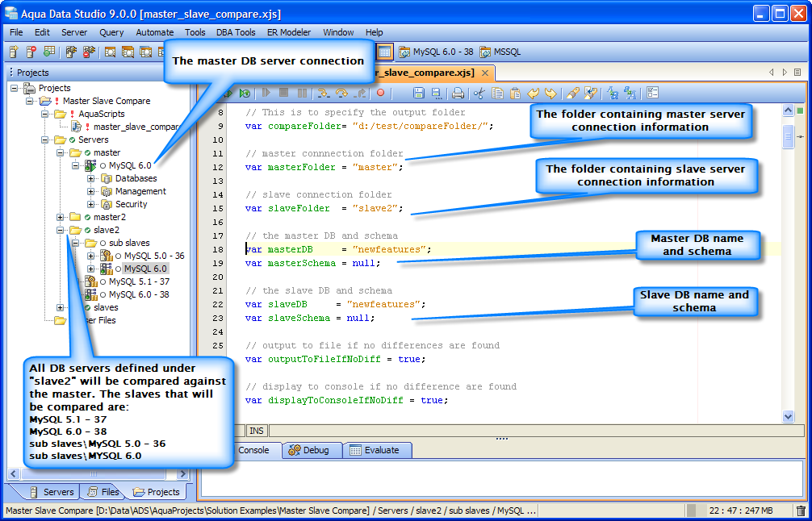Click line 22 slaveDB code text

(x=336, y=304)
